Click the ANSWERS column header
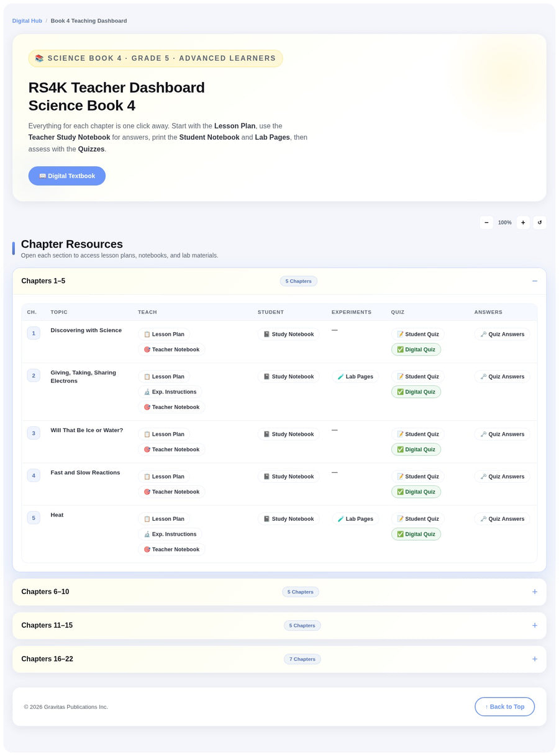Image resolution: width=559 pixels, height=756 pixels. [x=488, y=312]
